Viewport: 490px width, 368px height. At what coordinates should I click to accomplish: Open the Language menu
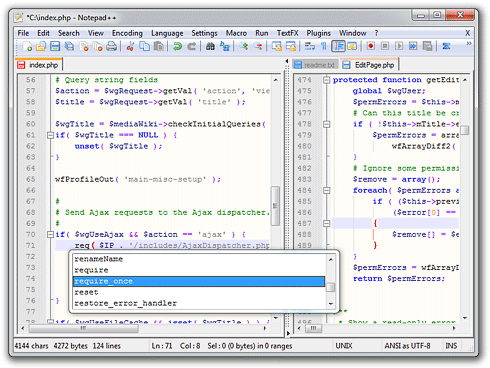167,33
